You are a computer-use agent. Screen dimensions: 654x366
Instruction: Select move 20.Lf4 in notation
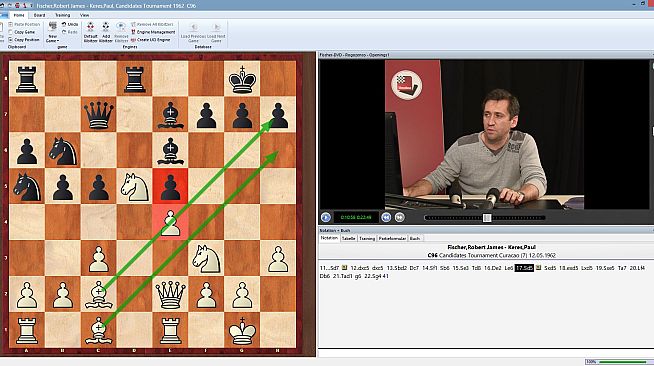click(637, 268)
